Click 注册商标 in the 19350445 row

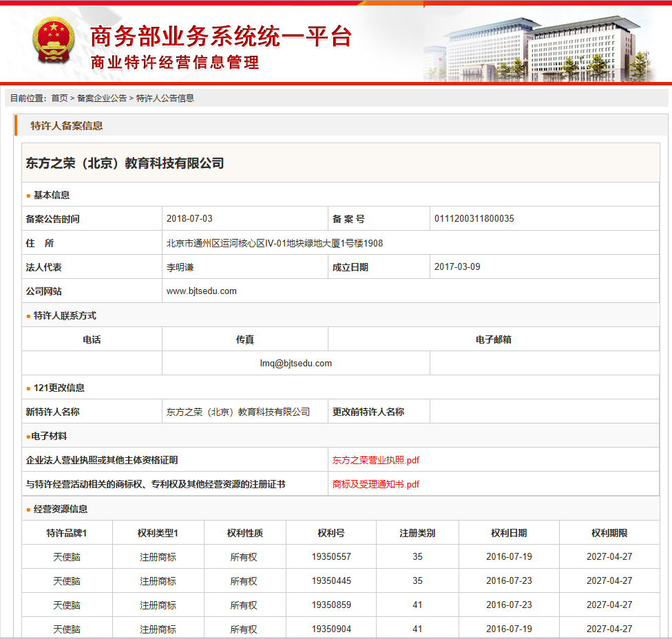(x=158, y=580)
